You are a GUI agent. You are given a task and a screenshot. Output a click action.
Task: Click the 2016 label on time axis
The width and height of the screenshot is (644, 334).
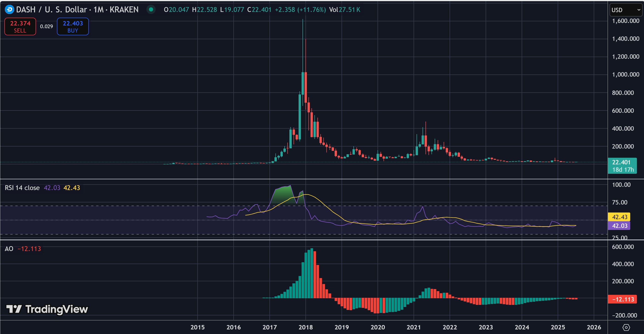(x=233, y=327)
